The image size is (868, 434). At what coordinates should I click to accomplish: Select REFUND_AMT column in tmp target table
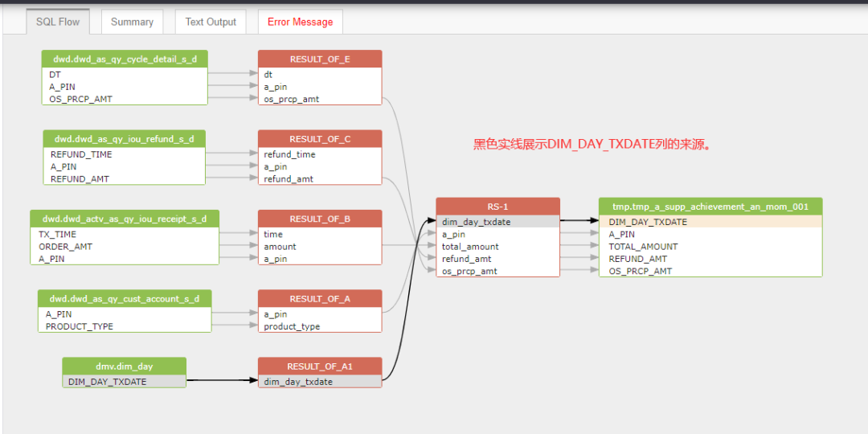pos(710,258)
